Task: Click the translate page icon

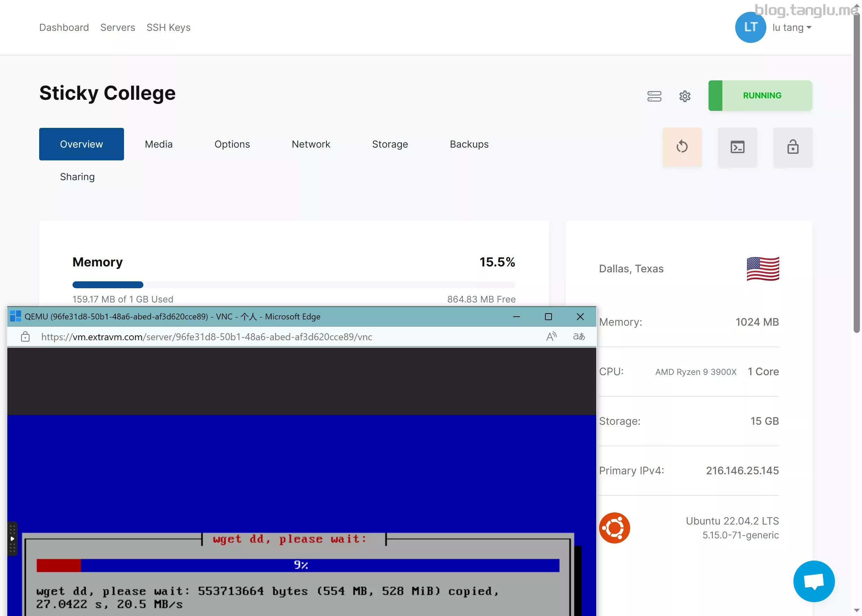Action: pyautogui.click(x=578, y=336)
